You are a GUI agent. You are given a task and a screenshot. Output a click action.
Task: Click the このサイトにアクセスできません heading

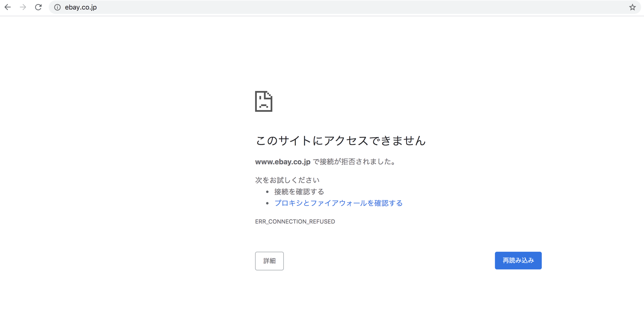point(340,141)
